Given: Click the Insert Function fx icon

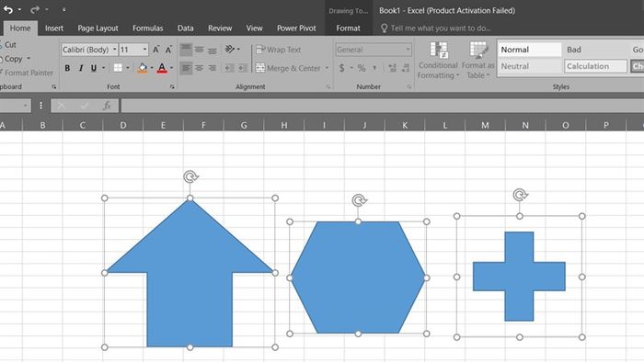Looking at the screenshot, I should [107, 106].
